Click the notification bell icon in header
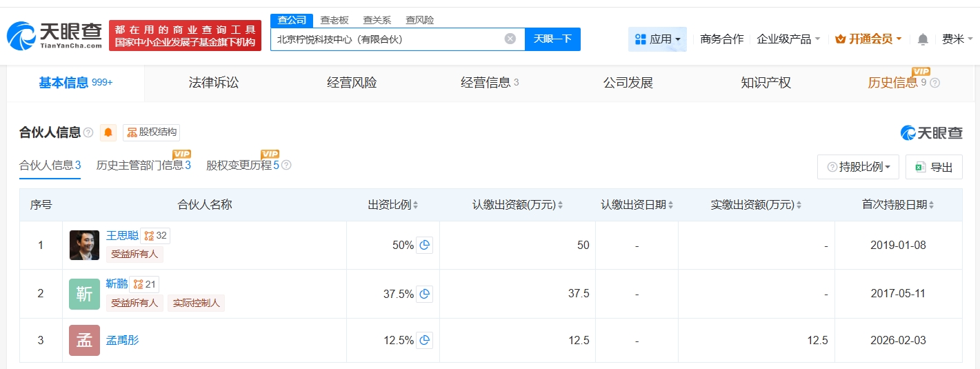980x369 pixels. pos(923,39)
